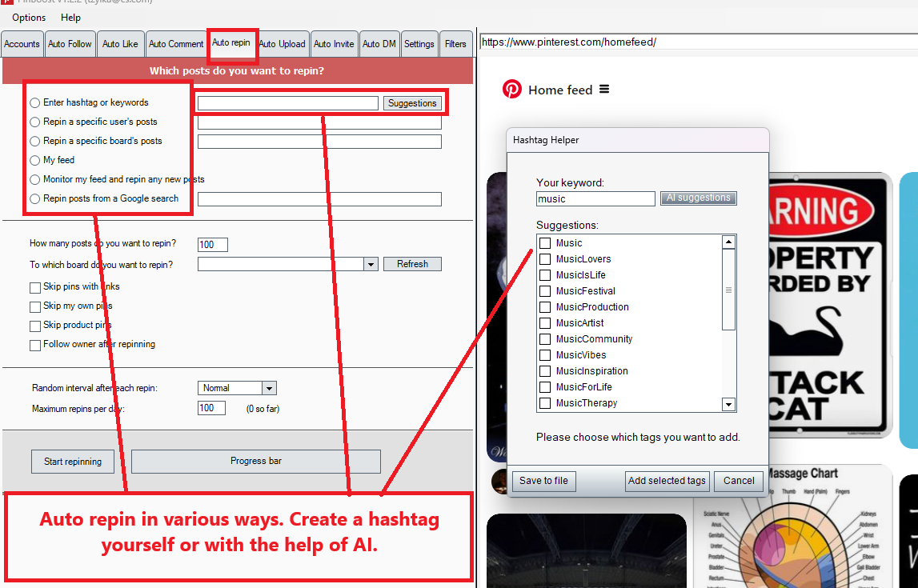Select Monitor my feed and repin option
Viewport: 918px width, 588px height.
(x=35, y=180)
